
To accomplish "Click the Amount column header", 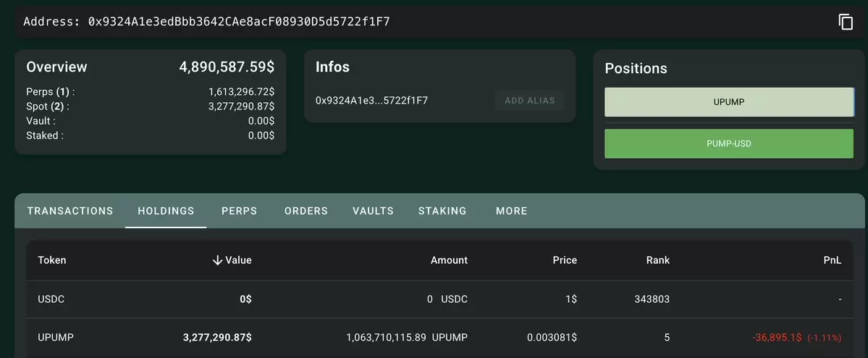I will (449, 260).
